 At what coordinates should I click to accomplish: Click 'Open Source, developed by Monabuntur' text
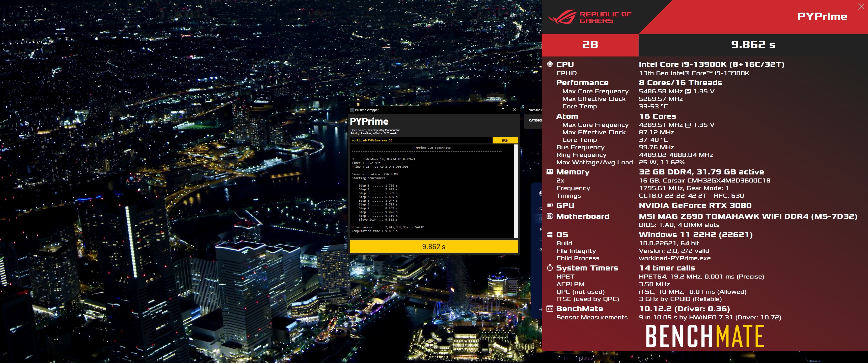[375, 130]
